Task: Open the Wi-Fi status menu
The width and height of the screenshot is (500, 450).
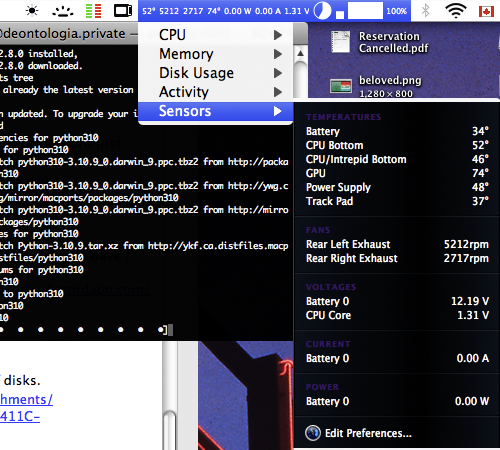Action: click(456, 11)
